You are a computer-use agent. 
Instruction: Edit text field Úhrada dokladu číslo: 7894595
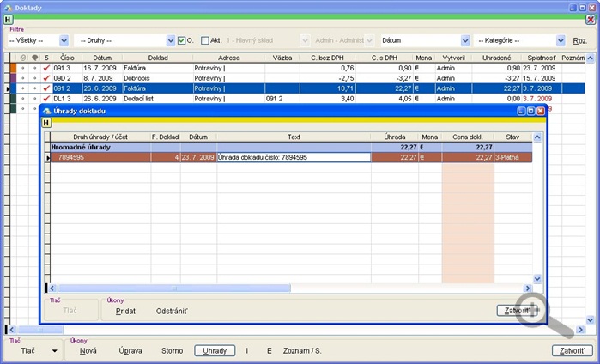pos(294,157)
